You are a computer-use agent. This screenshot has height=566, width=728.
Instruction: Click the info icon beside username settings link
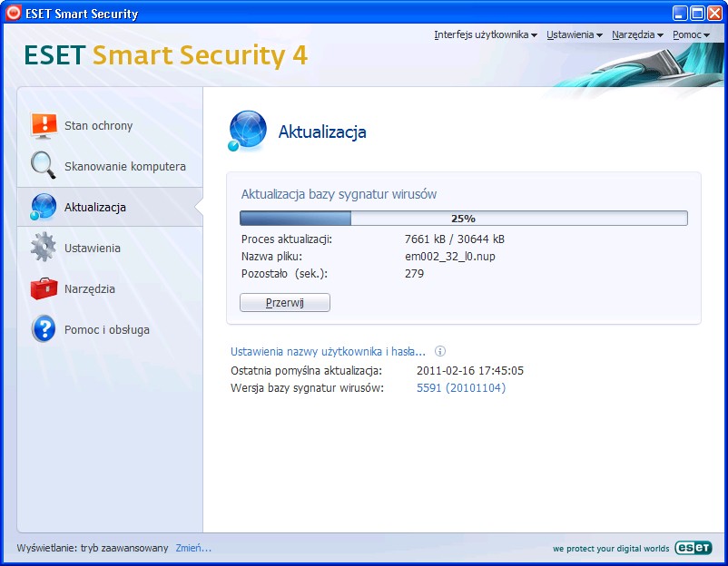[x=439, y=351]
